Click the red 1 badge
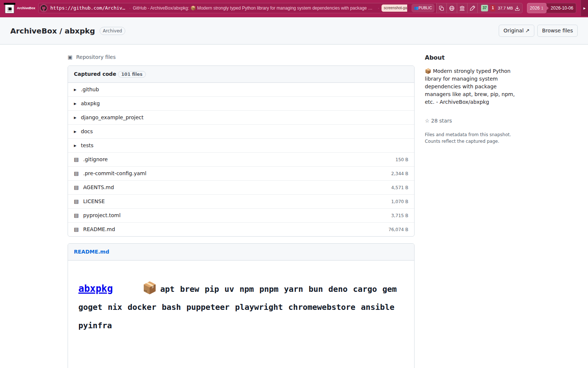The height and width of the screenshot is (368, 588). pyautogui.click(x=493, y=8)
